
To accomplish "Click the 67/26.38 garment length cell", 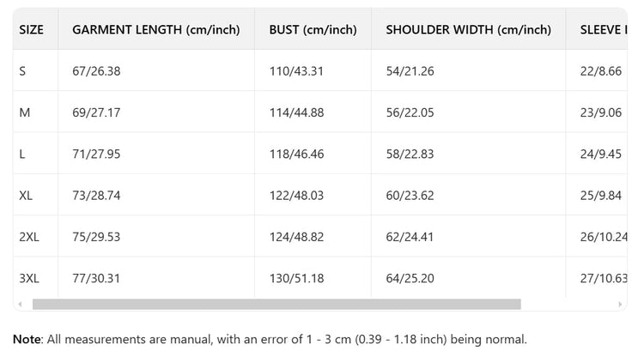I will [x=96, y=71].
